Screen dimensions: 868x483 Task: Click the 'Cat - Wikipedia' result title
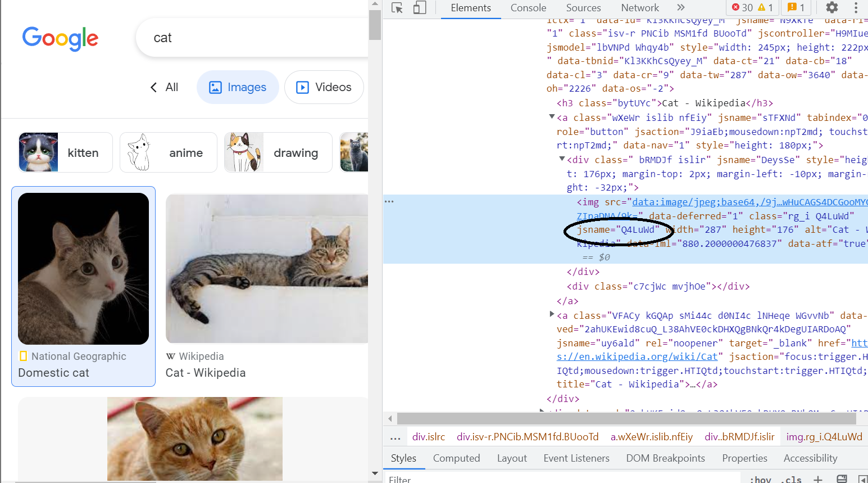206,373
